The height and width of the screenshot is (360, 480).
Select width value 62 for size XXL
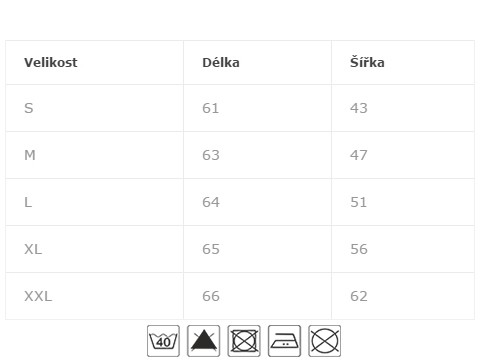[359, 296]
